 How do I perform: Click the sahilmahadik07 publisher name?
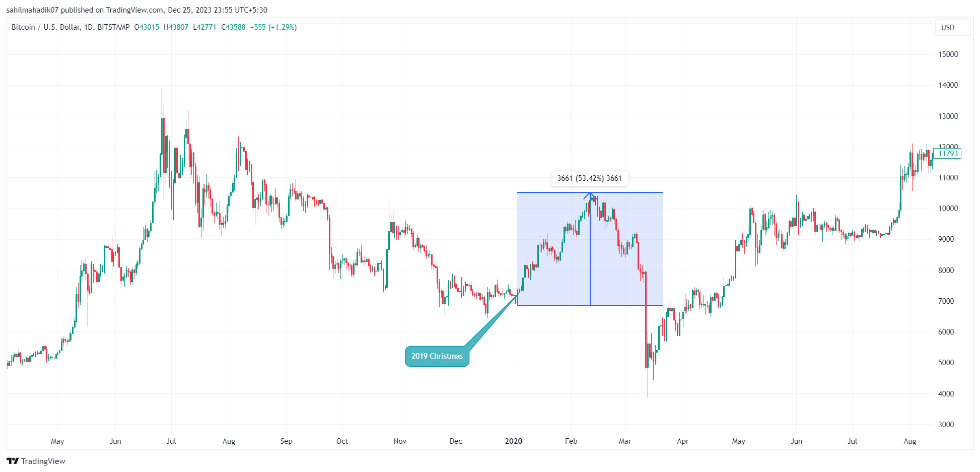32,10
